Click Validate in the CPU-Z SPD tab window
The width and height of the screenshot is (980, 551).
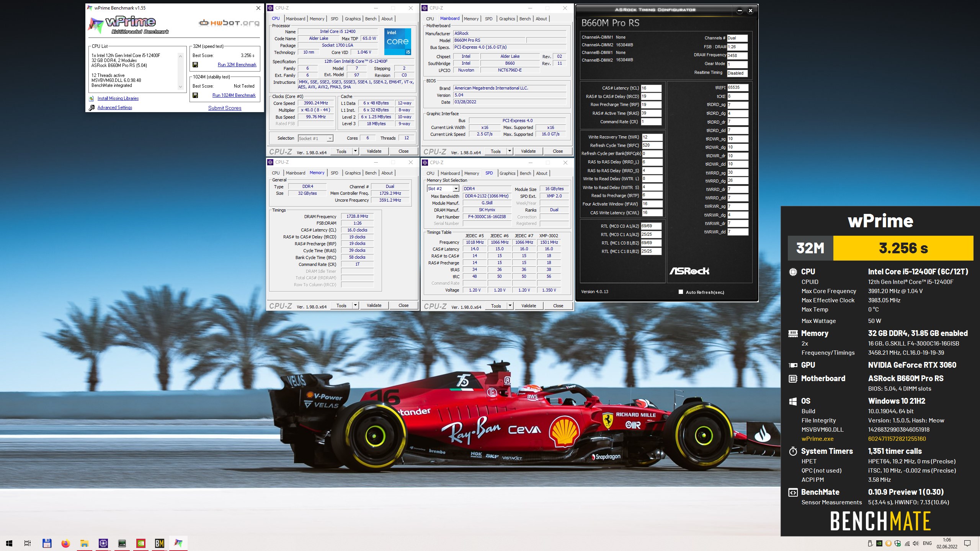[x=529, y=306]
